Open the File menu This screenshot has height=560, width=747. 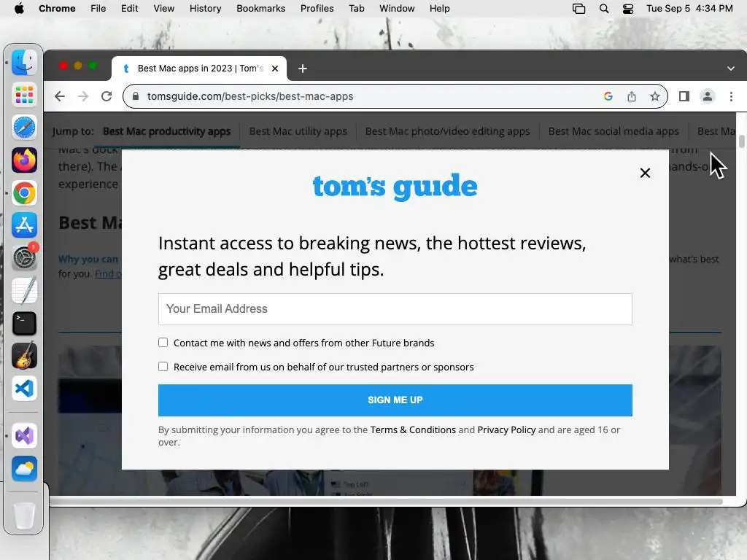tap(98, 9)
